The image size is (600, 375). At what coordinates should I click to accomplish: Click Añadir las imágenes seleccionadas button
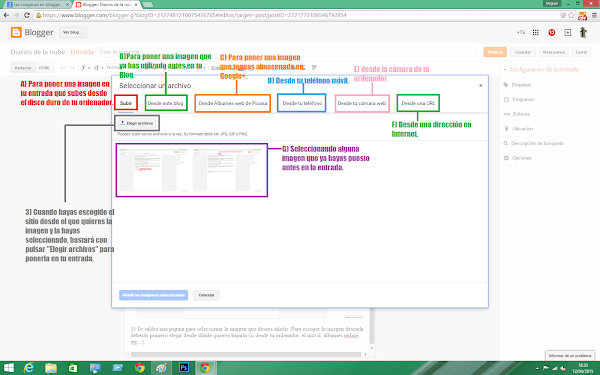point(153,295)
